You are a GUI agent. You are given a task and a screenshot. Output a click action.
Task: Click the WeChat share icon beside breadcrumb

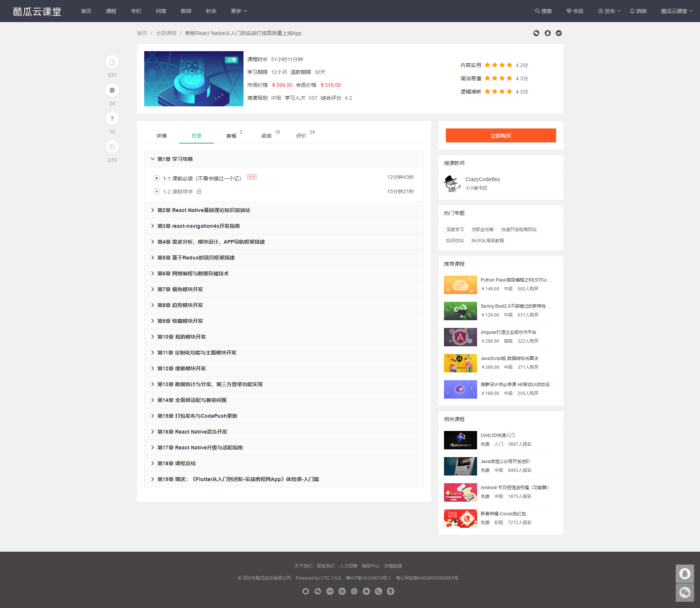pos(536,33)
